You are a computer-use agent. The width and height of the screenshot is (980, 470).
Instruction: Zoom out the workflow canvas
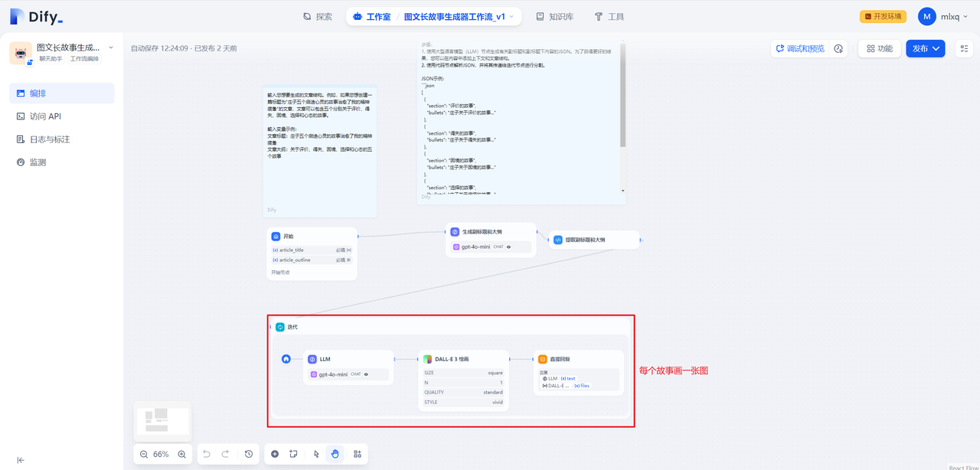[x=144, y=454]
